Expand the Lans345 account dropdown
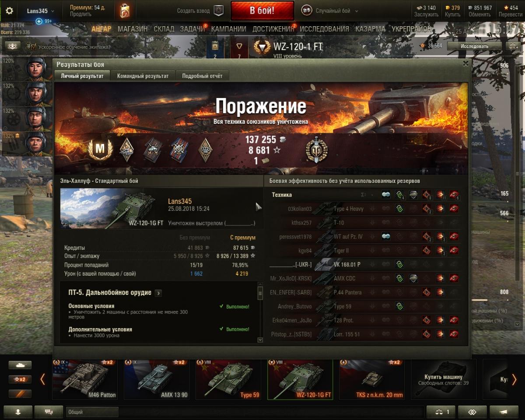525x420 pixels. coord(40,11)
